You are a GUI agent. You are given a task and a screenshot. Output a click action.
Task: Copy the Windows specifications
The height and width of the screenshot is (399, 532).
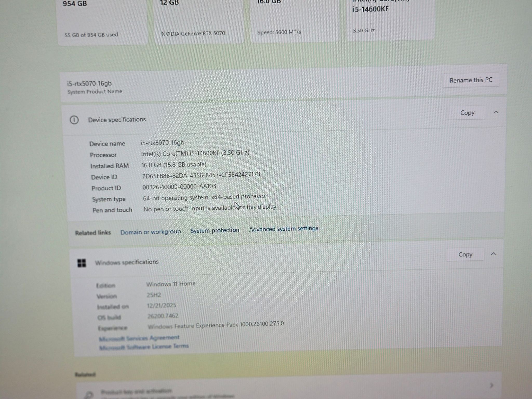pos(465,255)
